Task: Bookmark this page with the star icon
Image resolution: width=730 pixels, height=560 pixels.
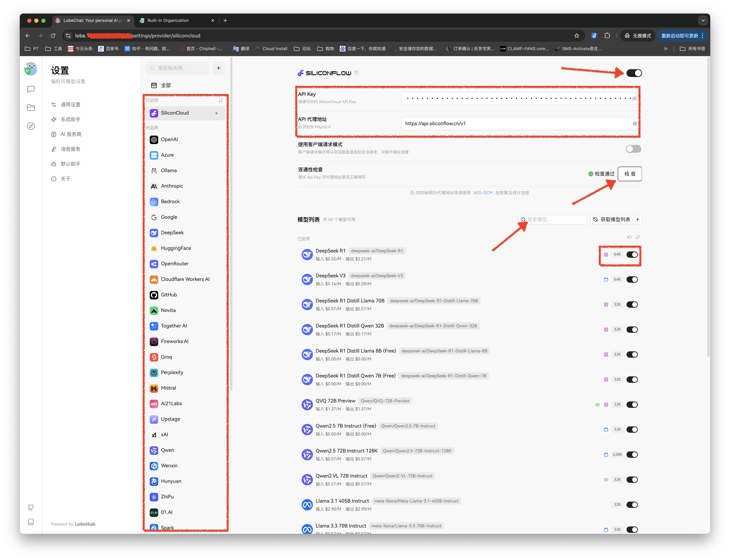Action: (577, 36)
